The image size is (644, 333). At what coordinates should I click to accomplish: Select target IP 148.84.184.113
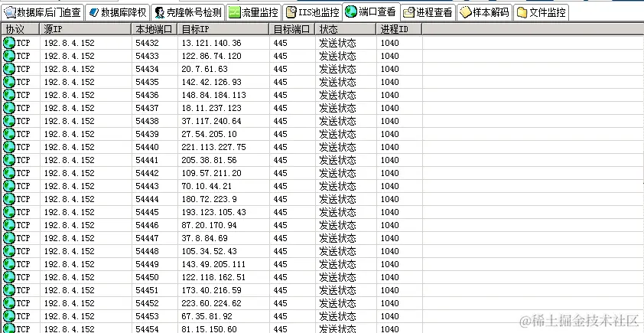point(213,95)
